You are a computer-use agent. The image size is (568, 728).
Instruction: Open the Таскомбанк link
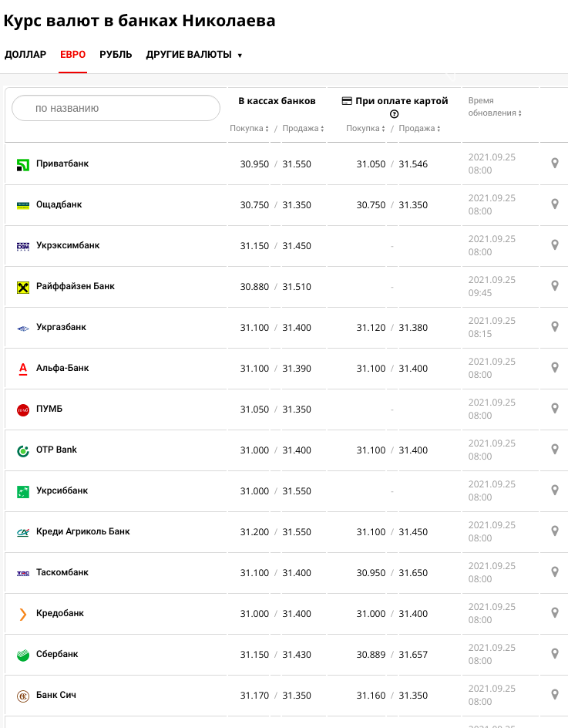pos(62,572)
